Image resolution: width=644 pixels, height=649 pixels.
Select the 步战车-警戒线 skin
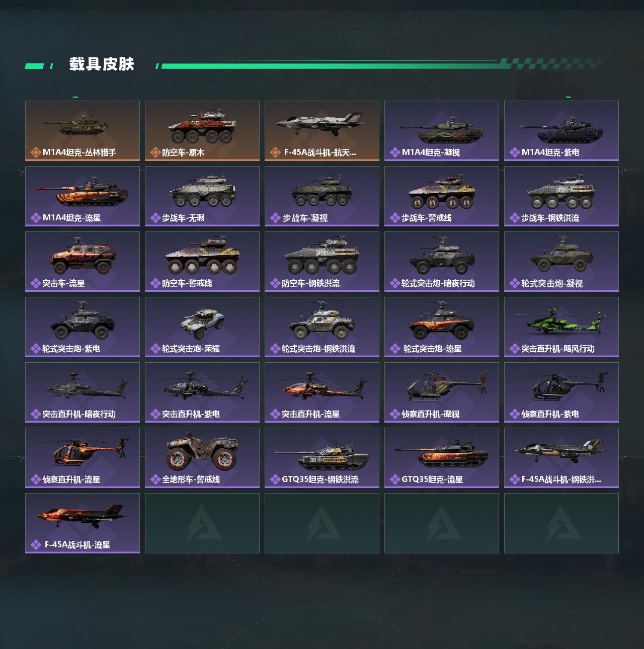[442, 196]
